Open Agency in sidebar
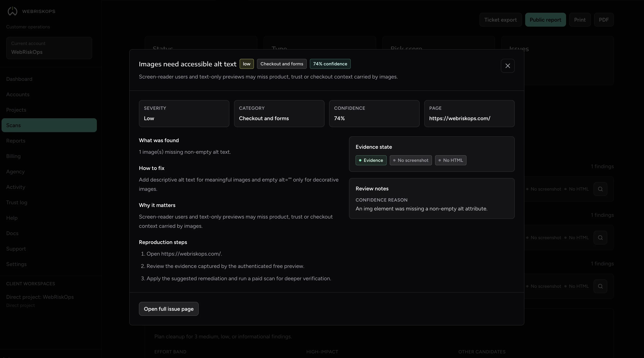 (49, 171)
